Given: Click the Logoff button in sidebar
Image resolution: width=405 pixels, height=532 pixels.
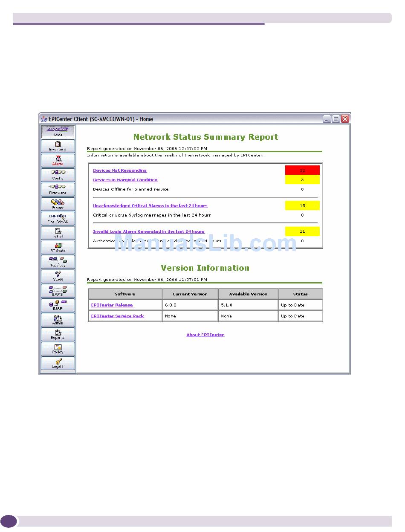Looking at the screenshot, I should point(58,364).
